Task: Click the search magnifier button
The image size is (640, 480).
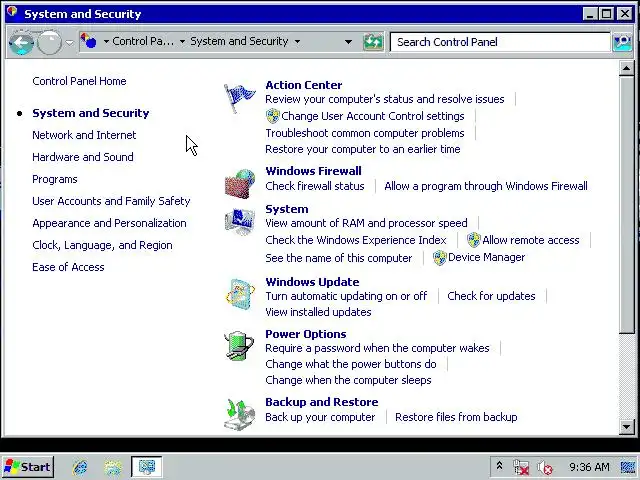Action: tap(622, 42)
